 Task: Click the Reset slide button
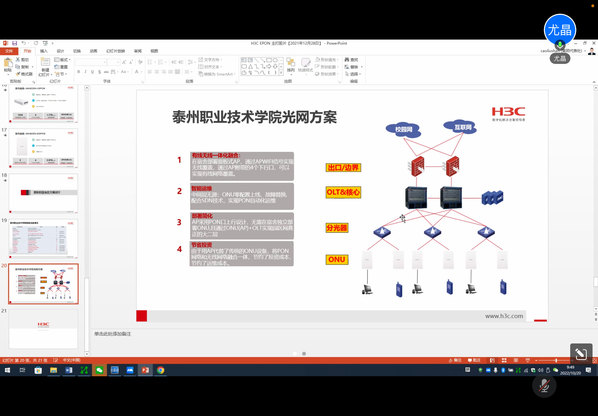click(61, 67)
